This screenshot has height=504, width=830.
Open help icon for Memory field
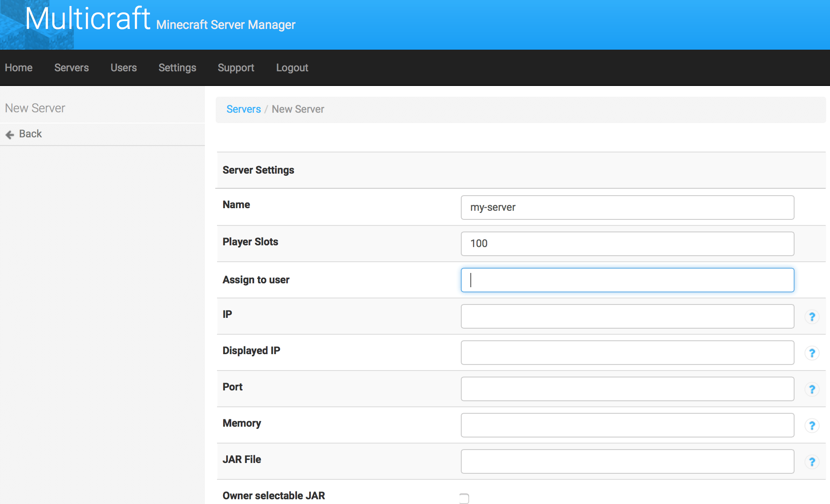click(812, 425)
